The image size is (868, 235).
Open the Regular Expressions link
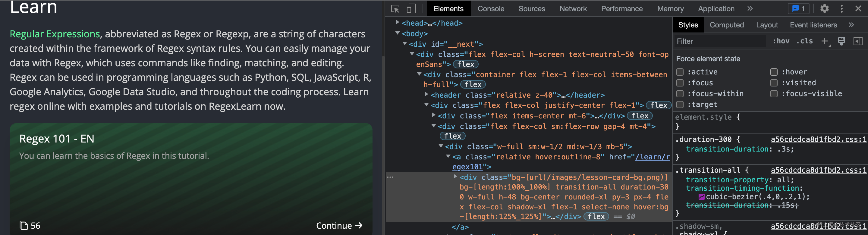55,34
